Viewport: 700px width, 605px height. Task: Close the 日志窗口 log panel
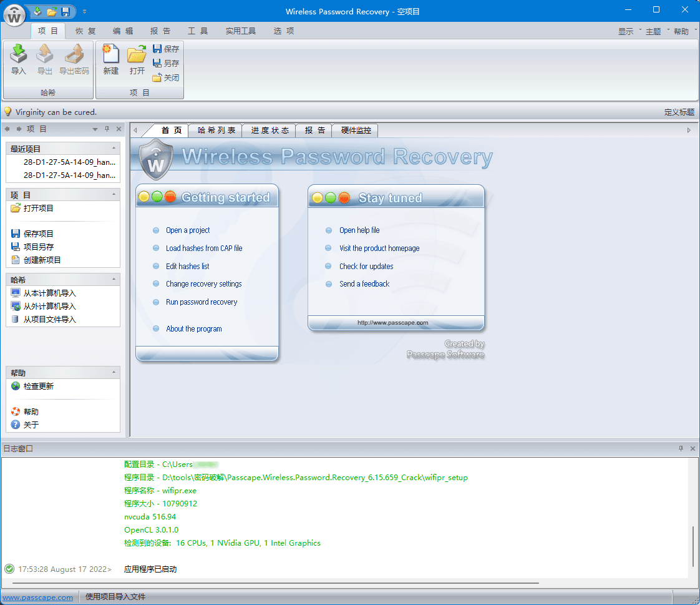(x=693, y=448)
